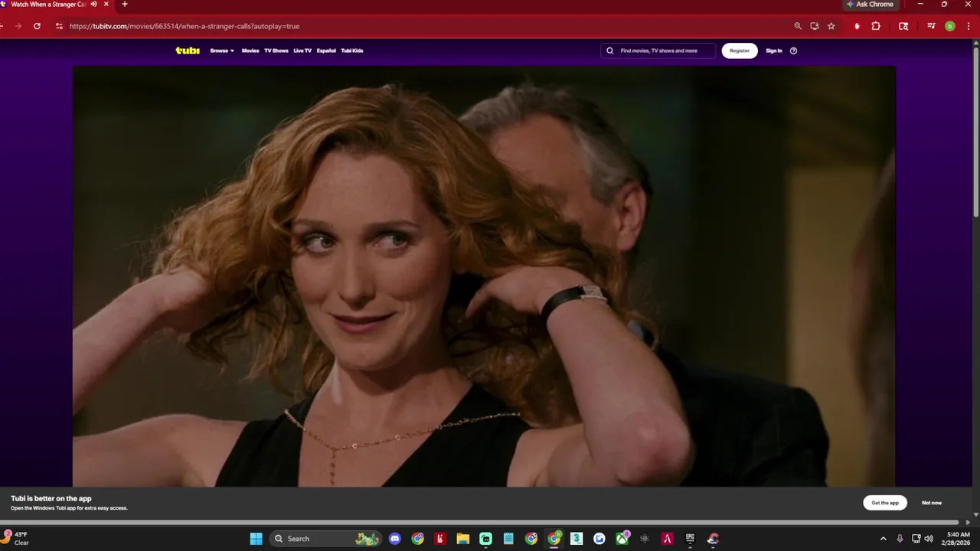
Task: Click the 'Find movies, TV shows and more' field
Action: (658, 51)
